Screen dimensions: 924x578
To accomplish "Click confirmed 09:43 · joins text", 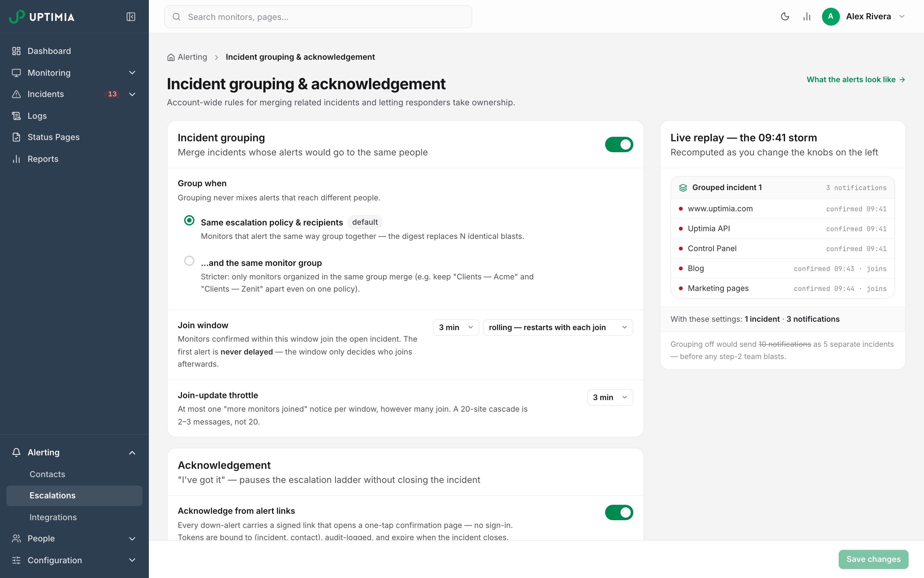I will tap(840, 269).
